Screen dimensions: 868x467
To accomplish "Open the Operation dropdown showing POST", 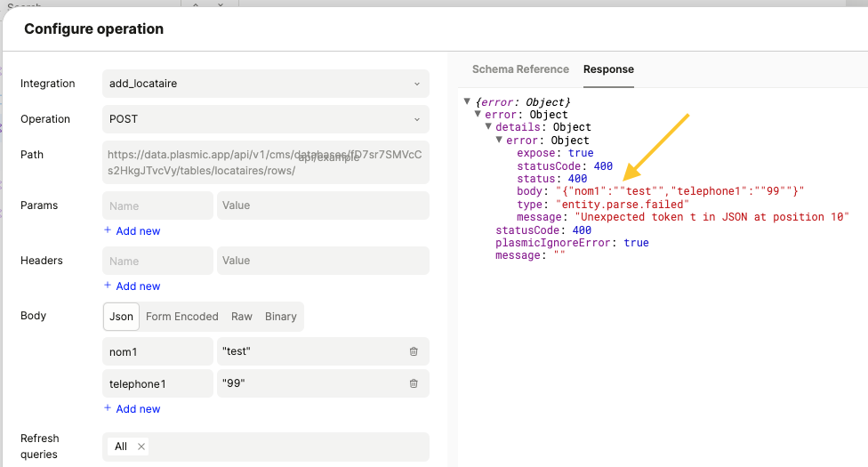I will tap(265, 119).
